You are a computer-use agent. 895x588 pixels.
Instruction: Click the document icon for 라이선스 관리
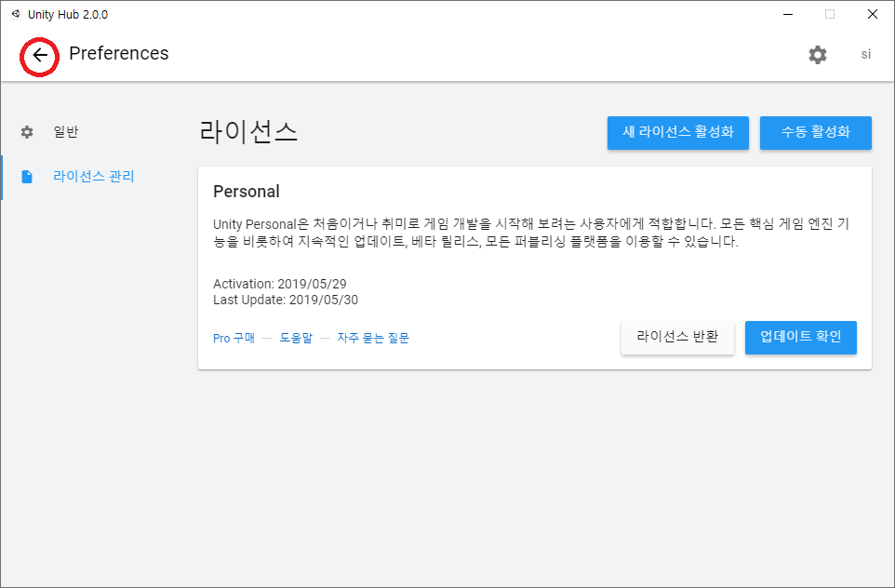point(27,177)
